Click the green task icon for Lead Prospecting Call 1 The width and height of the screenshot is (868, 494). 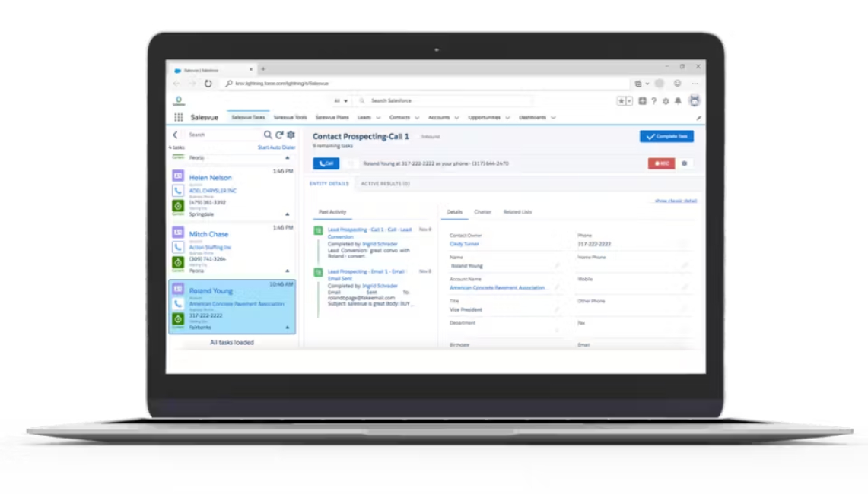318,230
